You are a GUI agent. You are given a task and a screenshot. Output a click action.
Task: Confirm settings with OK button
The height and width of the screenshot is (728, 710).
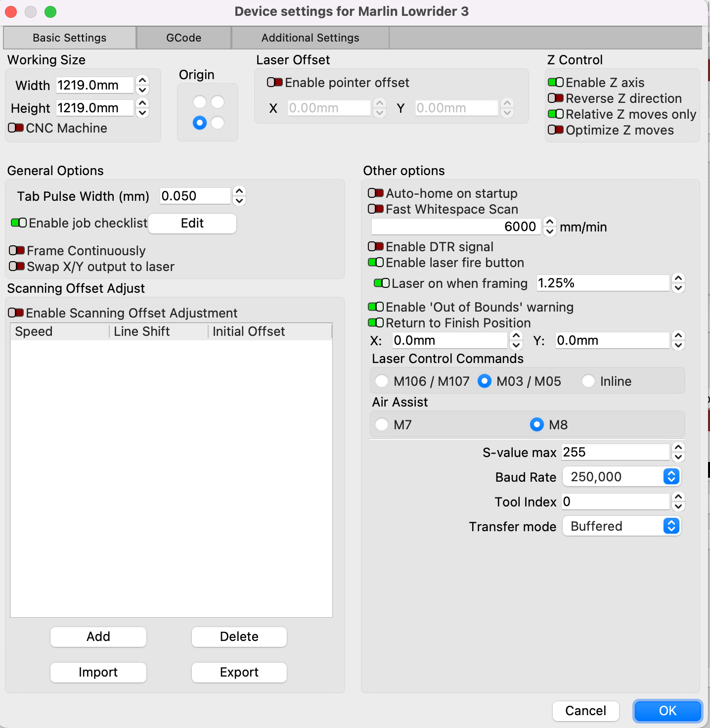[667, 711]
